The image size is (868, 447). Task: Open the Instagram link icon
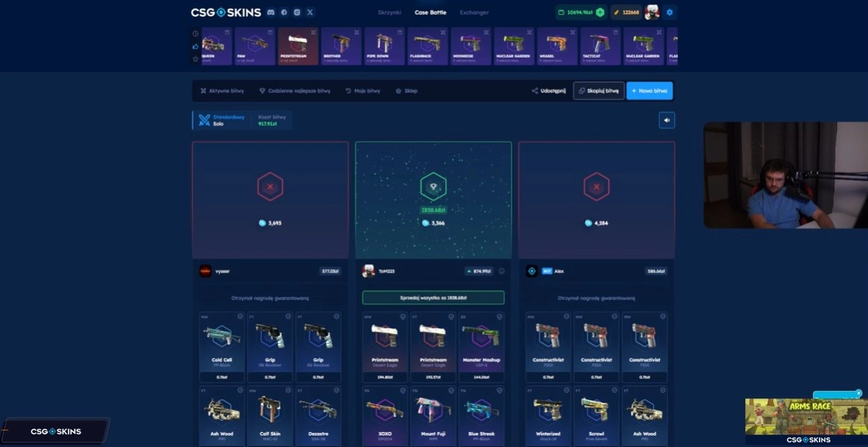[x=297, y=12]
